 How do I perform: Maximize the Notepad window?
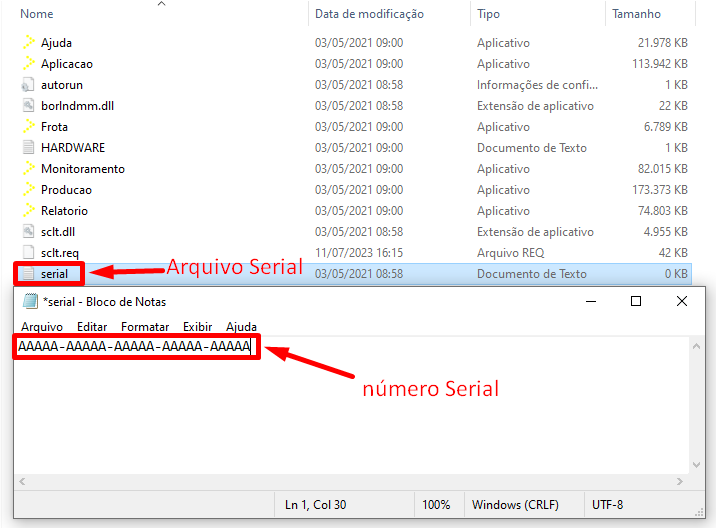coord(635,301)
